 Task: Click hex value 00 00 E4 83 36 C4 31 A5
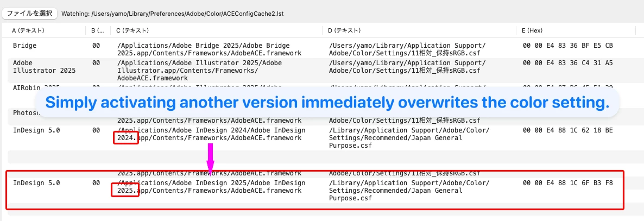coord(568,63)
